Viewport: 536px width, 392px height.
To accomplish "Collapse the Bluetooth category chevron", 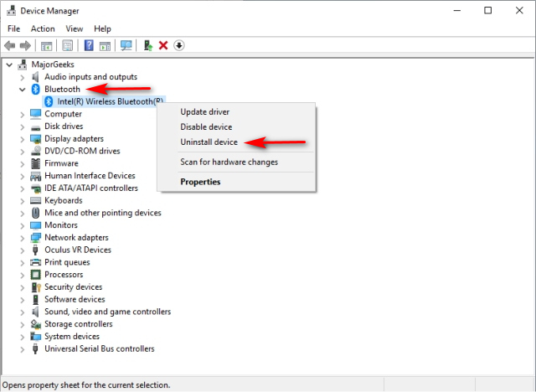I will point(23,90).
